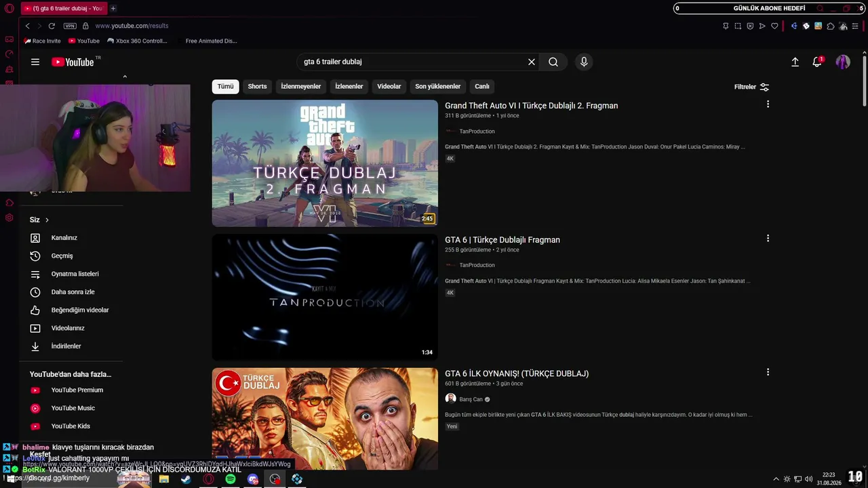Open 'GTA 6 | Türkçe Dublajlı Fragman' title
868x488 pixels.
click(502, 240)
